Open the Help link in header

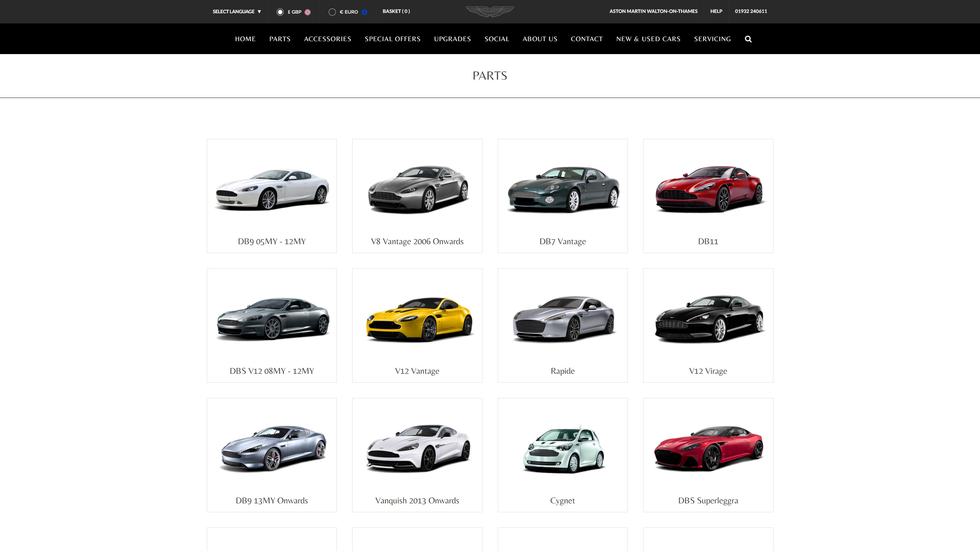[x=716, y=11]
